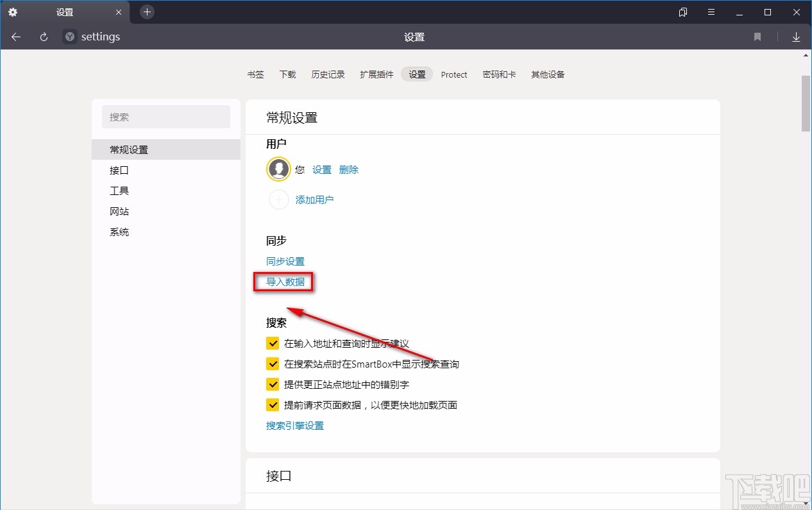This screenshot has width=812, height=510.
Task: Reload the settings page with refresh icon
Action: pos(43,37)
